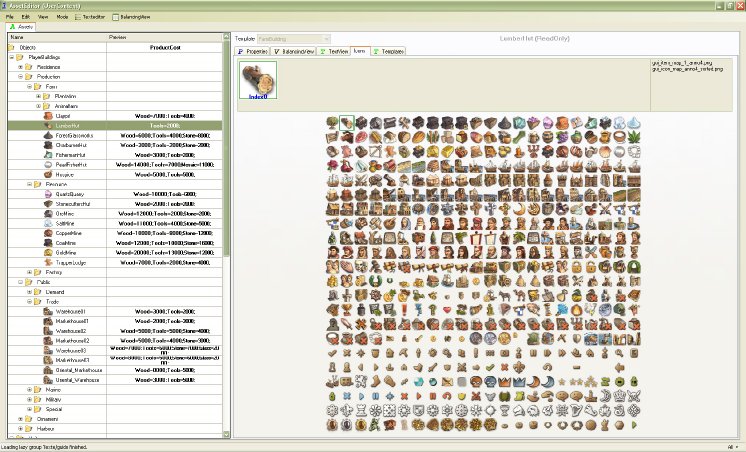Image resolution: width=746 pixels, height=452 pixels.
Task: Switch to the Templates tab
Action: tap(388, 51)
